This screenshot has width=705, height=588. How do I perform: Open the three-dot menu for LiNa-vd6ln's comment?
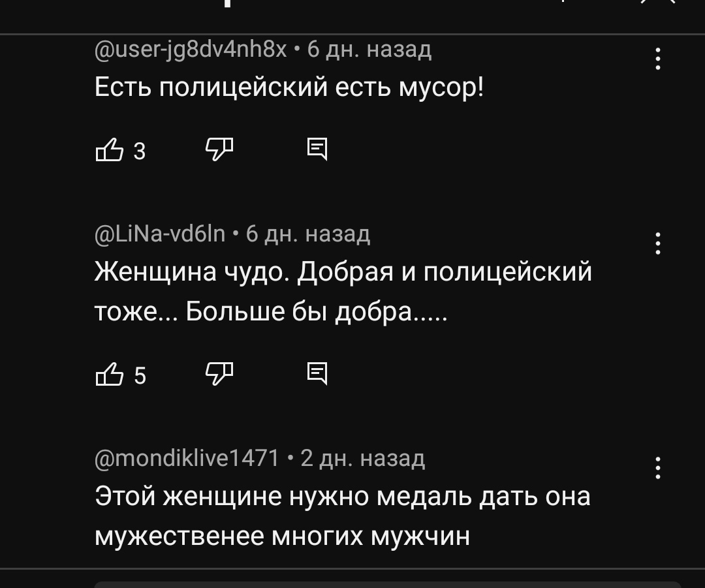[x=657, y=243]
